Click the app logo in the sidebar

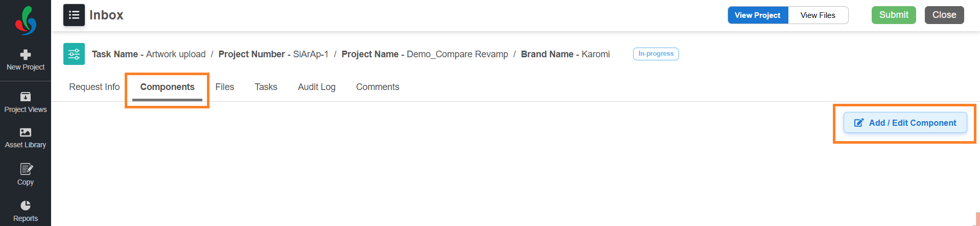point(26,20)
